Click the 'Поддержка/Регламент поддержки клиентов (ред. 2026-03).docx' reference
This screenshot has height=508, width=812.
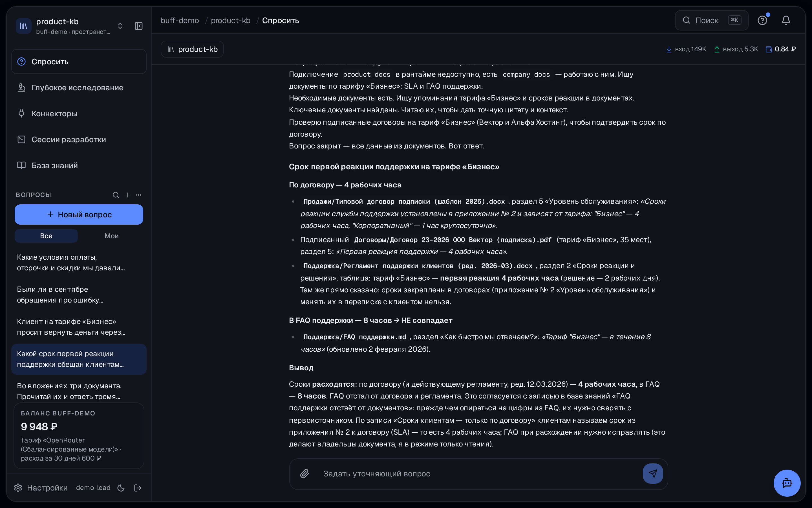pos(418,266)
